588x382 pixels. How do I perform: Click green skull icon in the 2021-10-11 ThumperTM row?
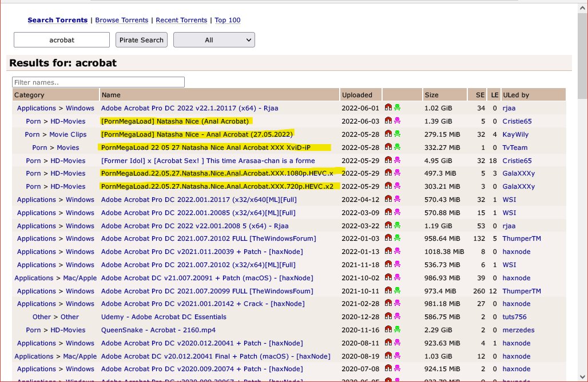397,291
